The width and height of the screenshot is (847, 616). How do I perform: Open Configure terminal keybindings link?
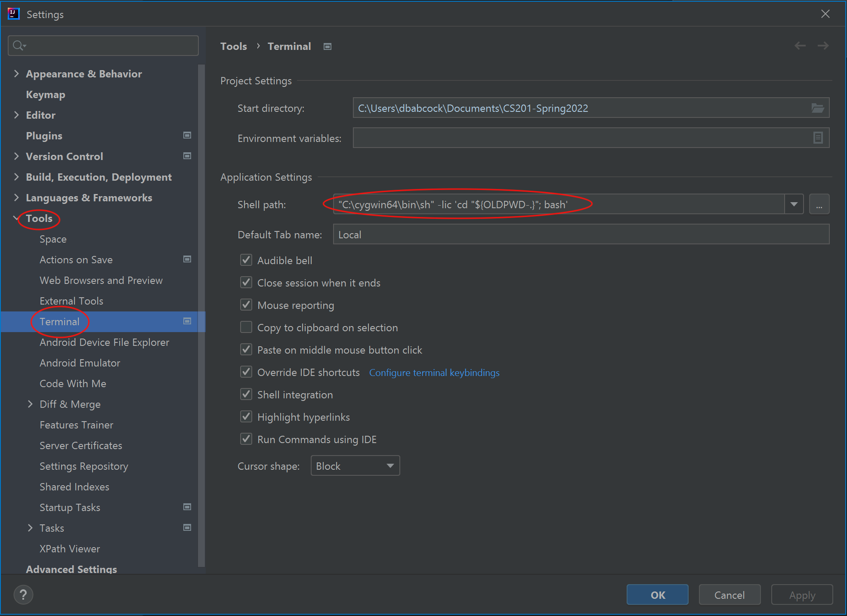point(434,373)
